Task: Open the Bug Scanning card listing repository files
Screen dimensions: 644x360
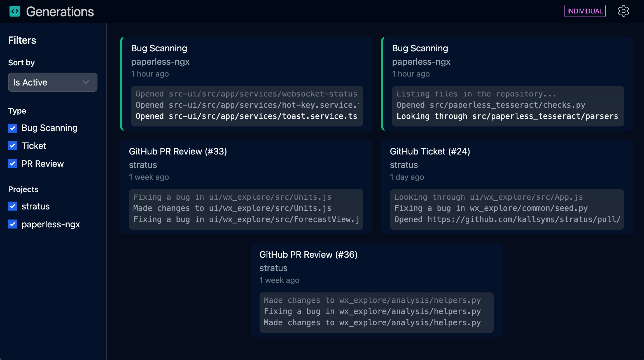Action: point(507,84)
